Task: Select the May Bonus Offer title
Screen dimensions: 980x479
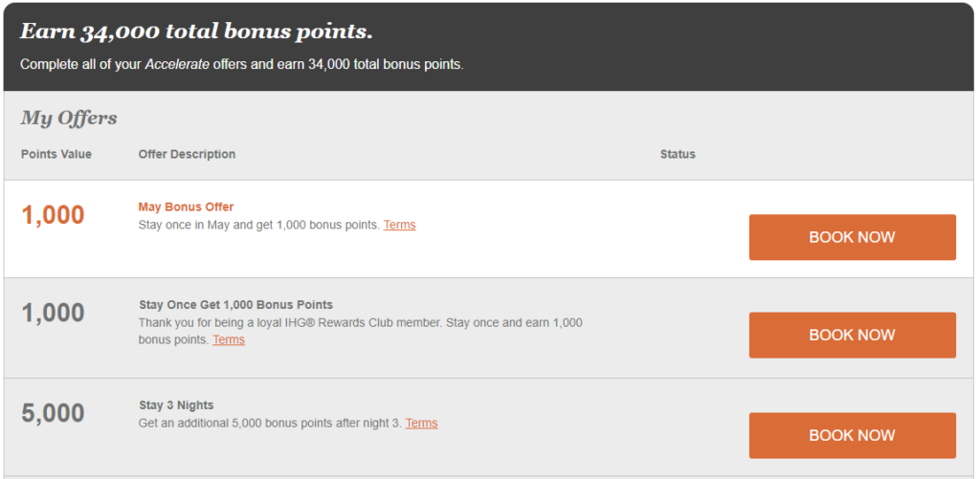Action: click(186, 207)
